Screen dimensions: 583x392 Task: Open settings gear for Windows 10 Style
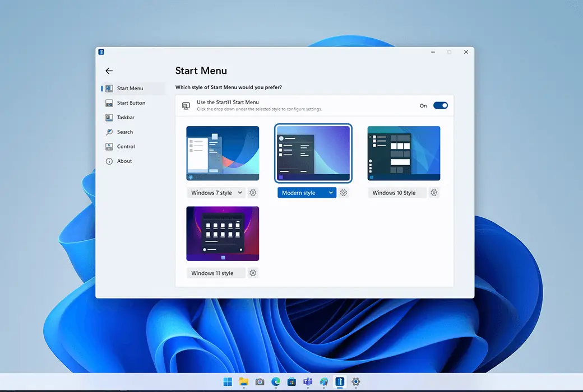pyautogui.click(x=434, y=193)
